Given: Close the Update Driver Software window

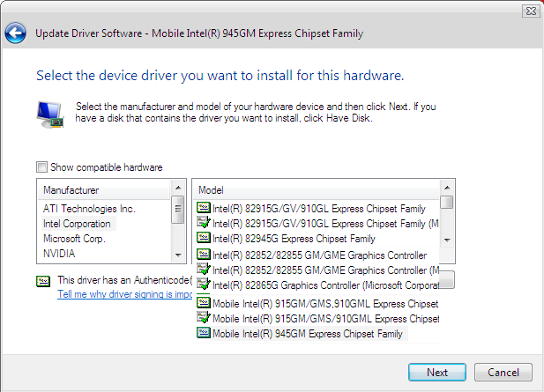Looking at the screenshot, I should pyautogui.click(x=531, y=11).
